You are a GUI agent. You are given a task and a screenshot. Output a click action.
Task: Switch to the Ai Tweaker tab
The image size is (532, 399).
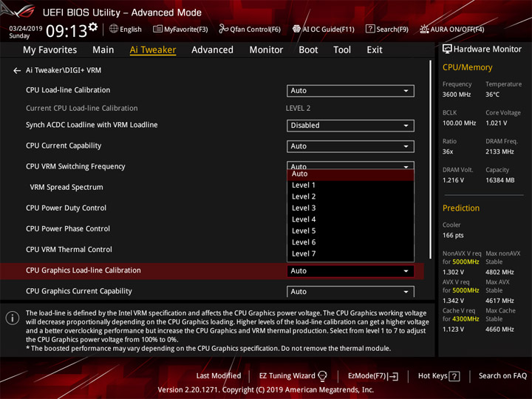coord(153,50)
